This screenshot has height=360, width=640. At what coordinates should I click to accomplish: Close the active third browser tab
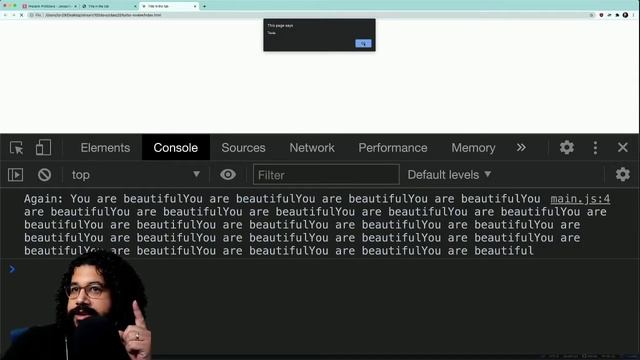pos(195,6)
